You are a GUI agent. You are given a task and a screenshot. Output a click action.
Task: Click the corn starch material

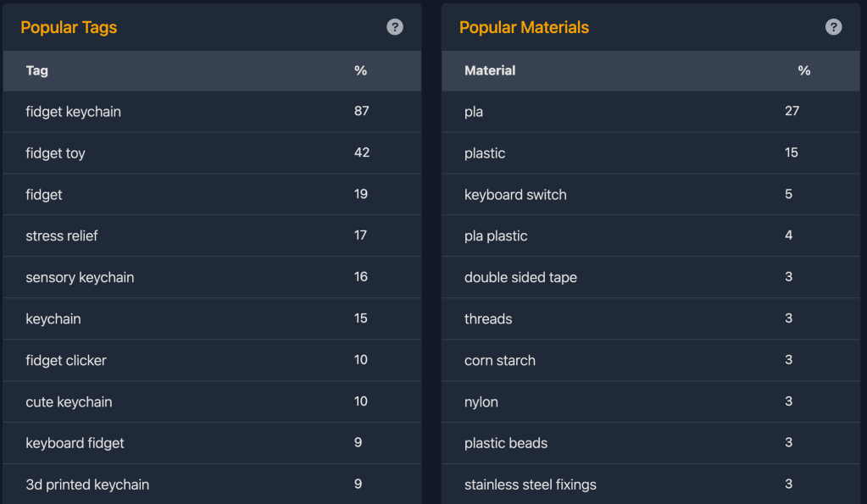(500, 361)
